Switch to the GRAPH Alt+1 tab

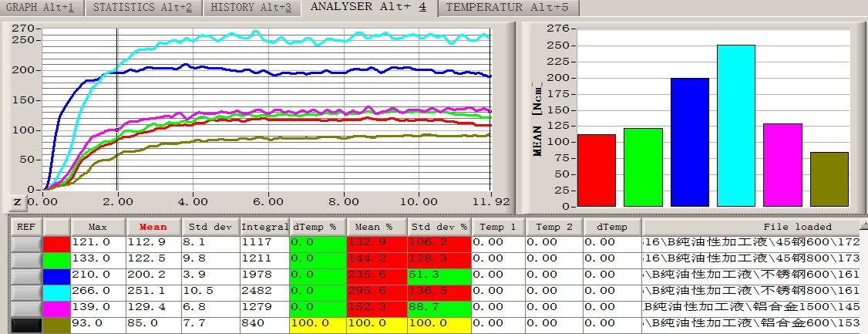pyautogui.click(x=42, y=8)
